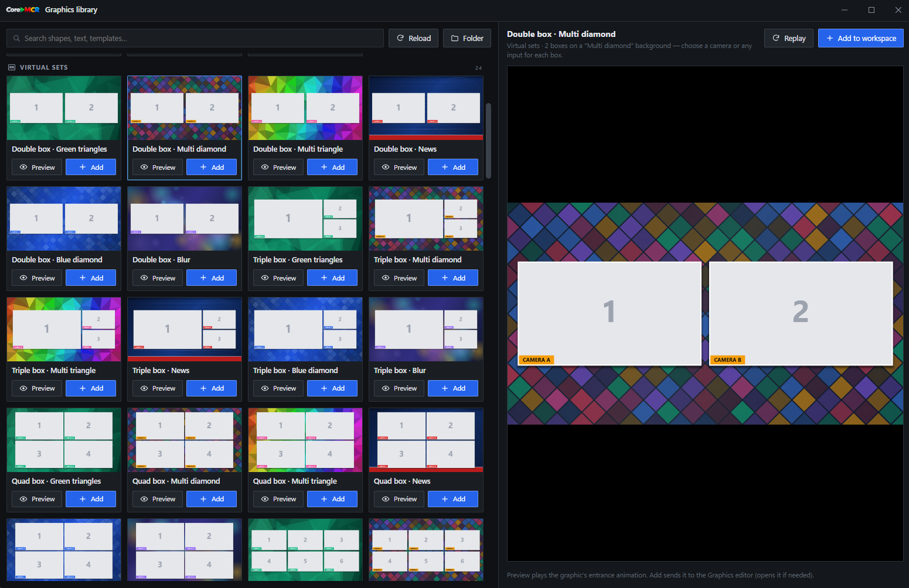
Task: Select Double box · Blur thumbnail
Action: (185, 218)
